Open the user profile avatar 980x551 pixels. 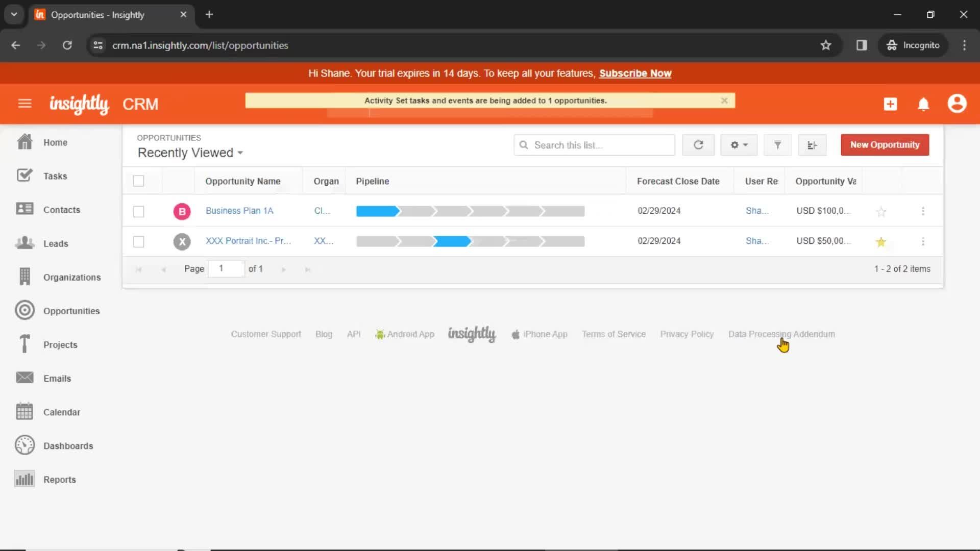point(957,104)
